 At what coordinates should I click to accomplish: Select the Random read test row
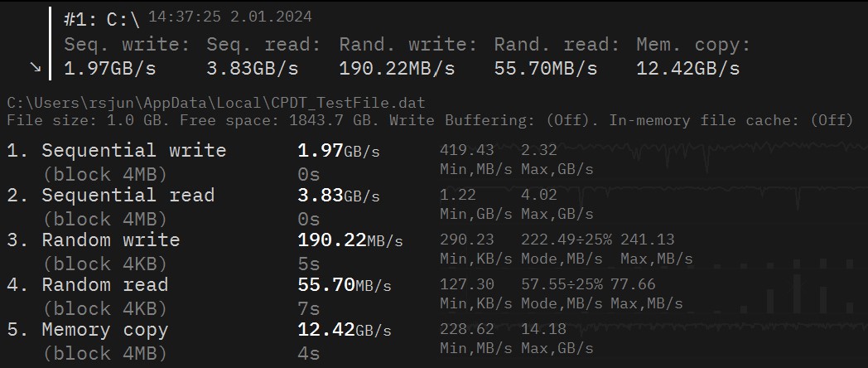[104, 285]
